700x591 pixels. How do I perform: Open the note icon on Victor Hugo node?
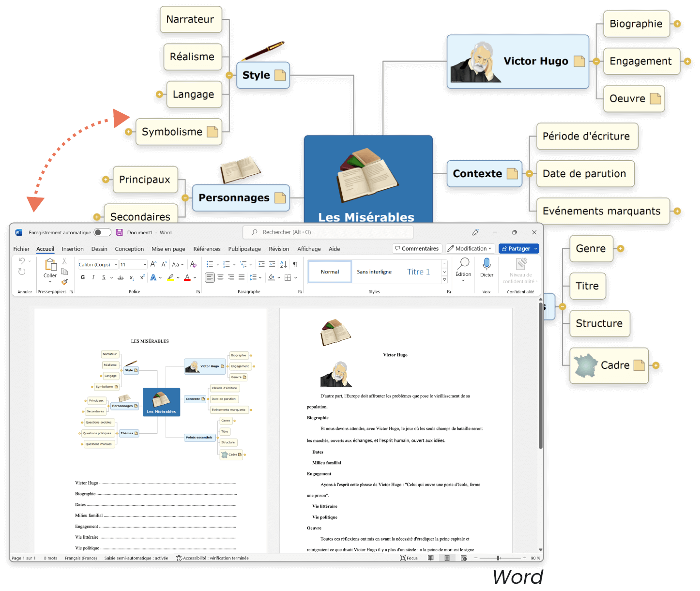[579, 61]
